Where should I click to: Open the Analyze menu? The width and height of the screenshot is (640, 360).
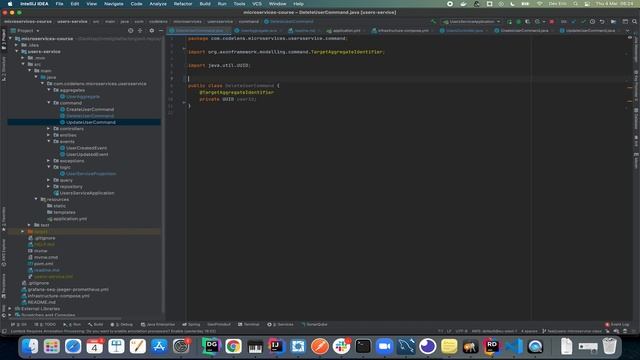pos(158,4)
